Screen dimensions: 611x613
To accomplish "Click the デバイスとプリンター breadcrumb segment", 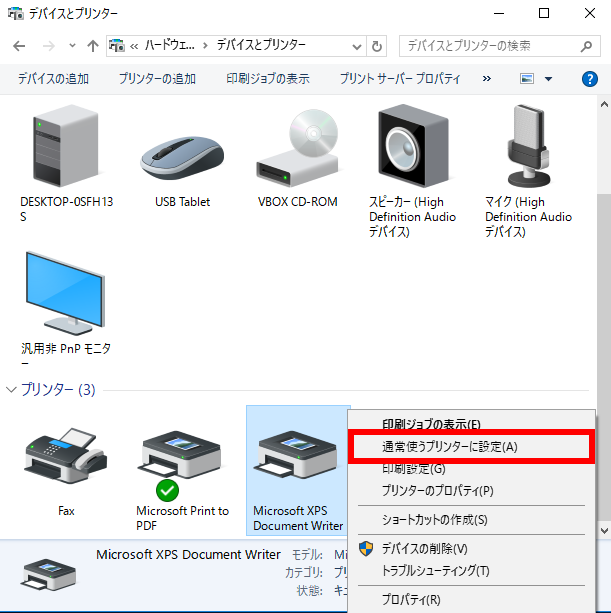I will click(x=261, y=45).
